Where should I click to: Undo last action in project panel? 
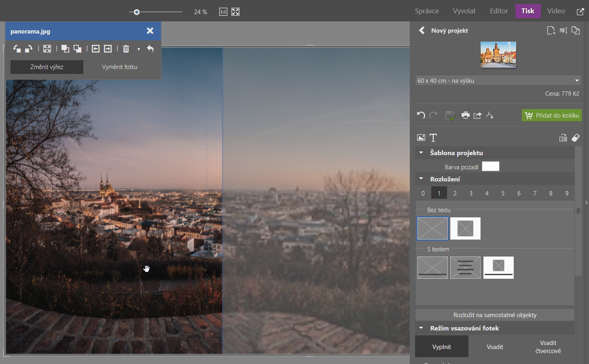pos(421,116)
